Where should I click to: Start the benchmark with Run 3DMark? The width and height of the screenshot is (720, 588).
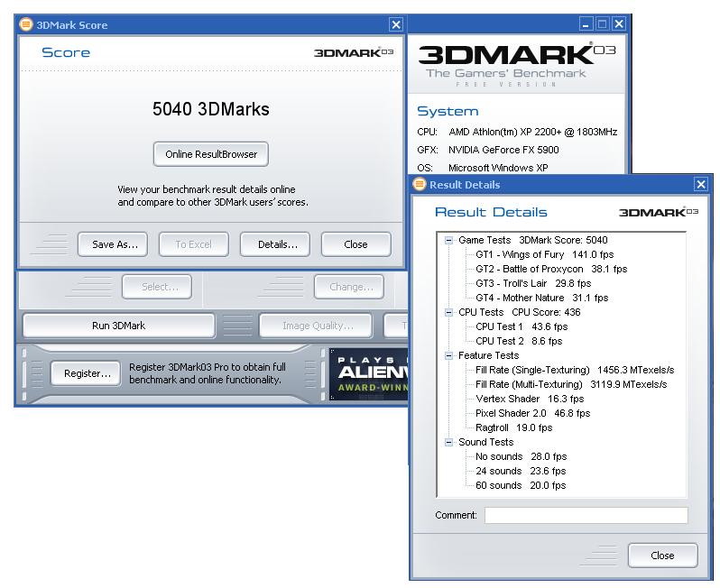118,326
